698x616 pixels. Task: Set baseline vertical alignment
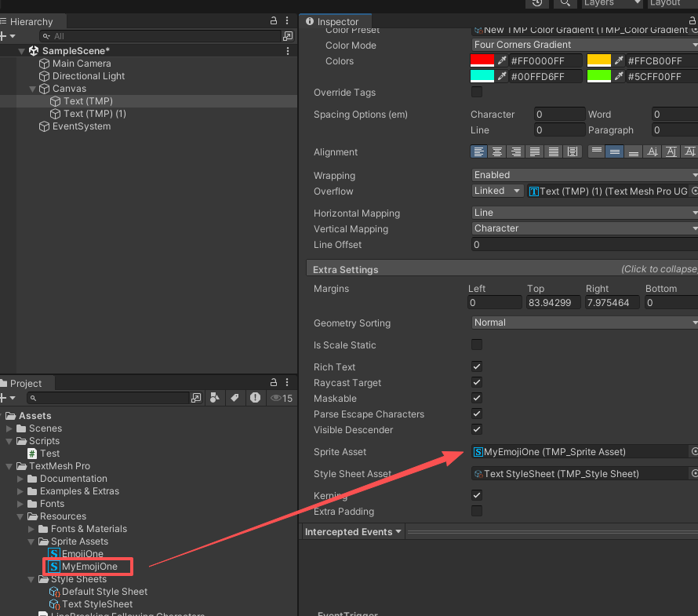pyautogui.click(x=653, y=152)
